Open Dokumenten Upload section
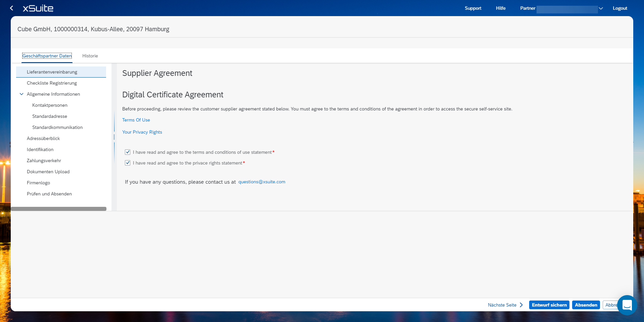644x322 pixels. pos(48,172)
